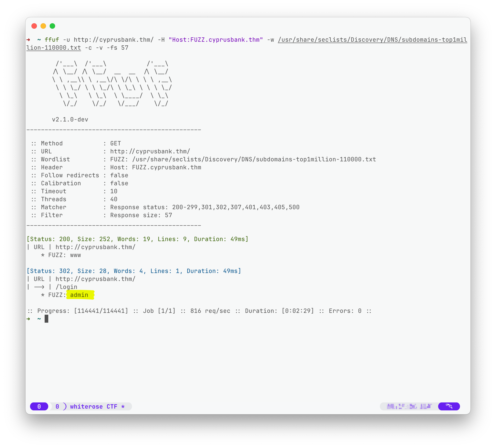Click the terminal cursor block at the prompt
Screen dimensions: 496x448
tap(46, 319)
